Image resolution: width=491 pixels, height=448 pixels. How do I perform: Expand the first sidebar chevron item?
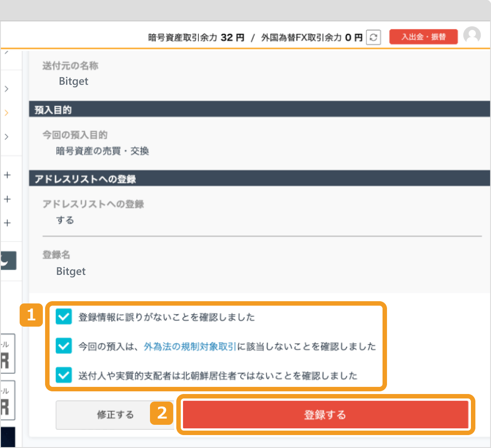[x=6, y=89]
